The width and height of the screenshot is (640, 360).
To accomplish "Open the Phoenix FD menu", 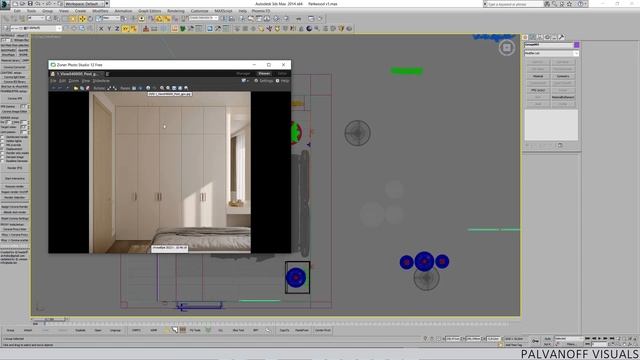I will 261,11.
